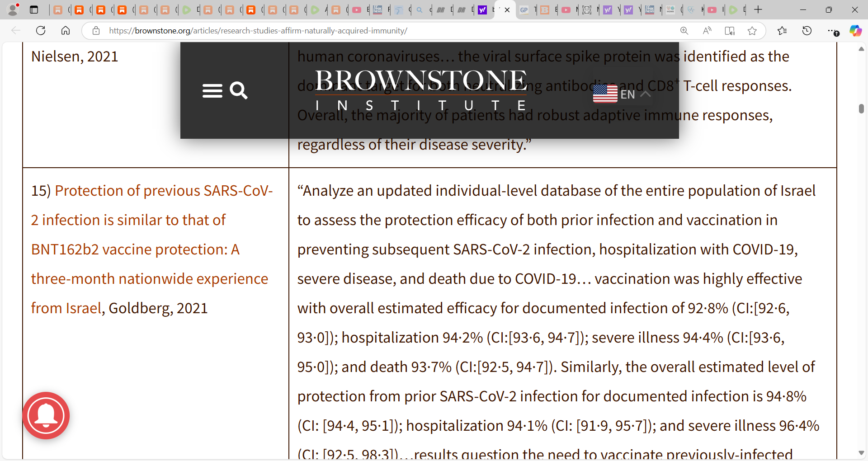Click the scrollbar down arrow

(x=861, y=453)
